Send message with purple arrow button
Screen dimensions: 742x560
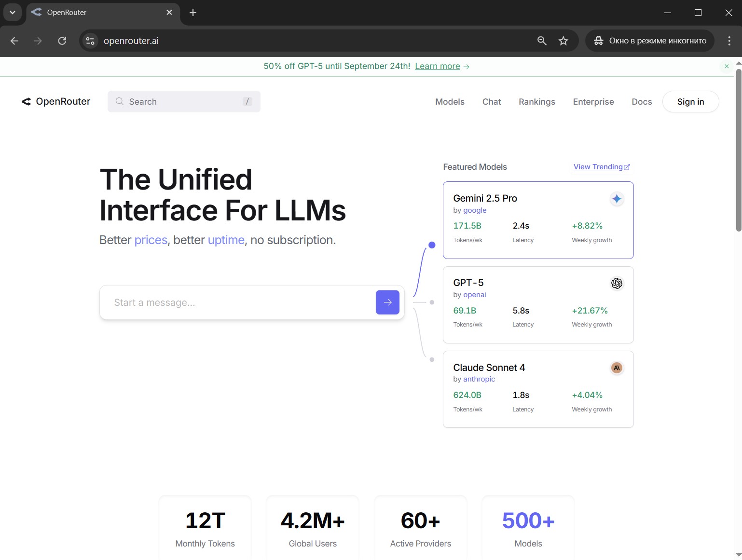[x=387, y=302]
